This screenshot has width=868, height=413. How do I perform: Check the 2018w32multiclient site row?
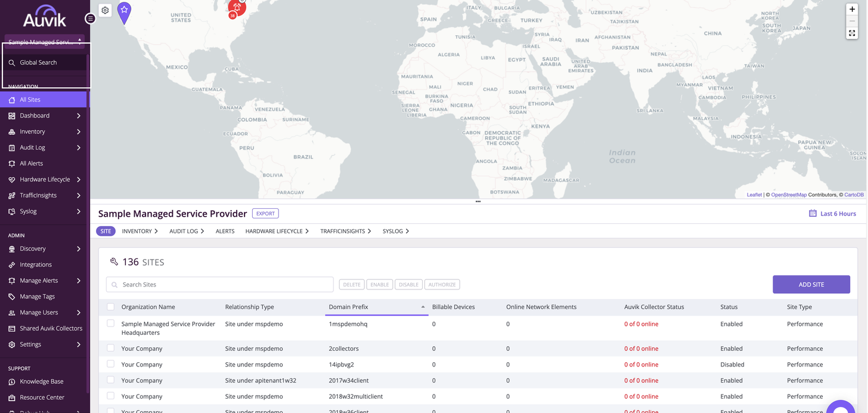coord(110,395)
